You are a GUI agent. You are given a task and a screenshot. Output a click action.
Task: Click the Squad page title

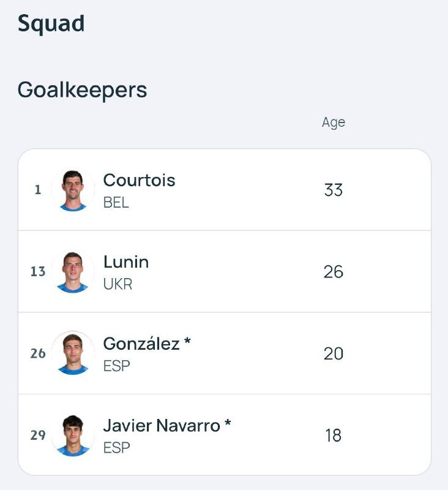click(51, 24)
